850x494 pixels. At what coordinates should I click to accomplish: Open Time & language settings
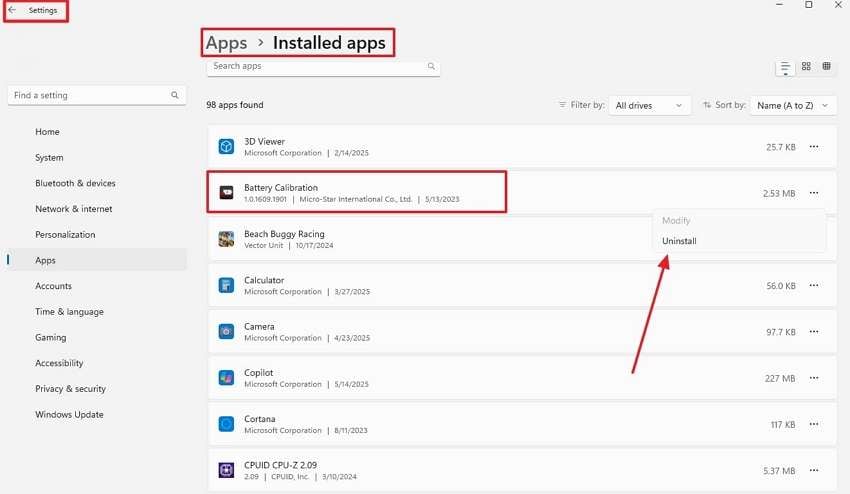(x=69, y=312)
